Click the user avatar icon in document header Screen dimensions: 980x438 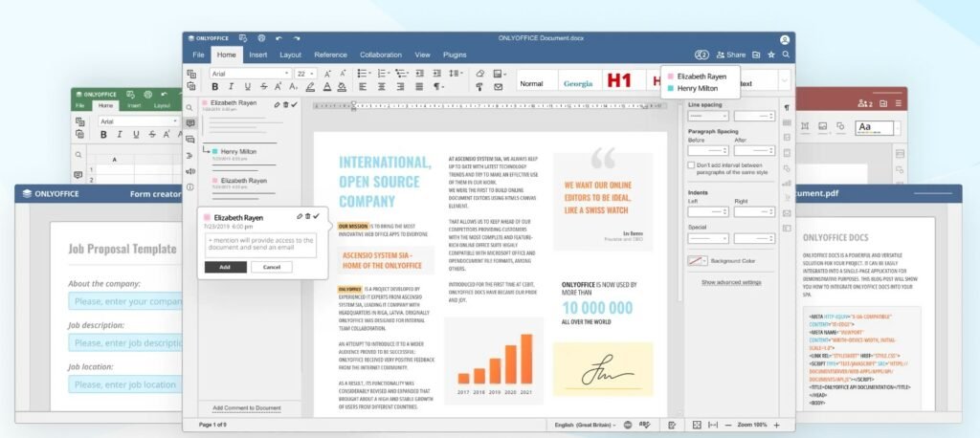tap(785, 39)
